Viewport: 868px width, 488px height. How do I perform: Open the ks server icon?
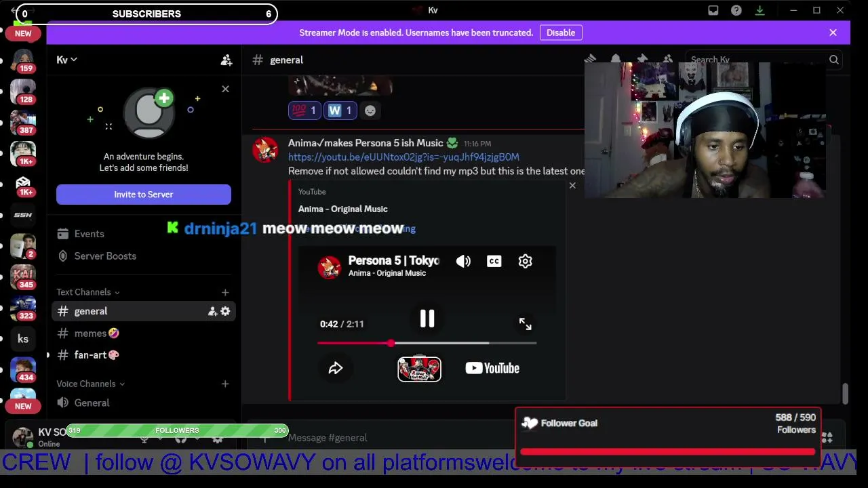coord(23,339)
